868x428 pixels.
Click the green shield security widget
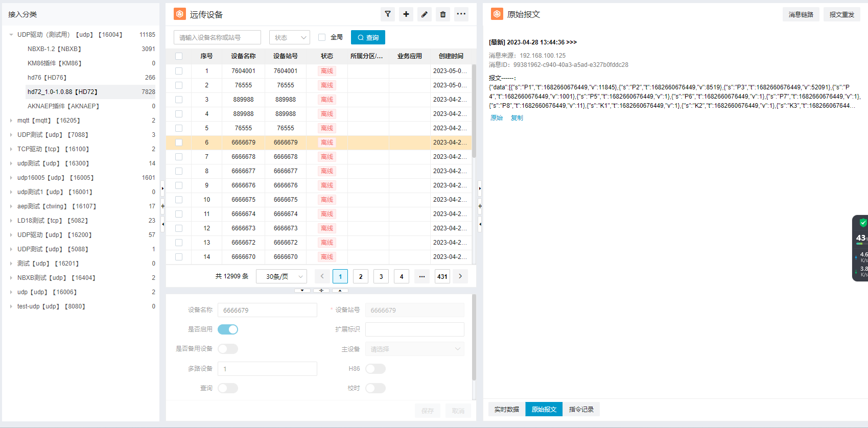(x=863, y=223)
